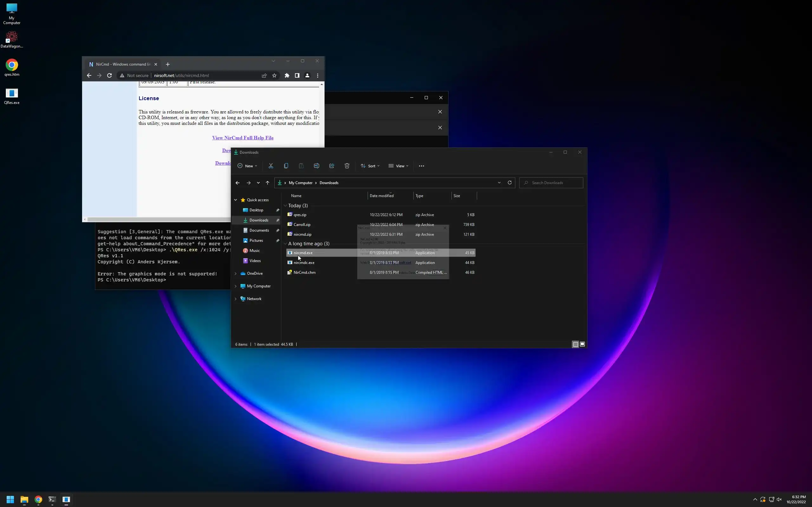Open the New item menu
Screen dimensions: 812x507
tap(247, 166)
